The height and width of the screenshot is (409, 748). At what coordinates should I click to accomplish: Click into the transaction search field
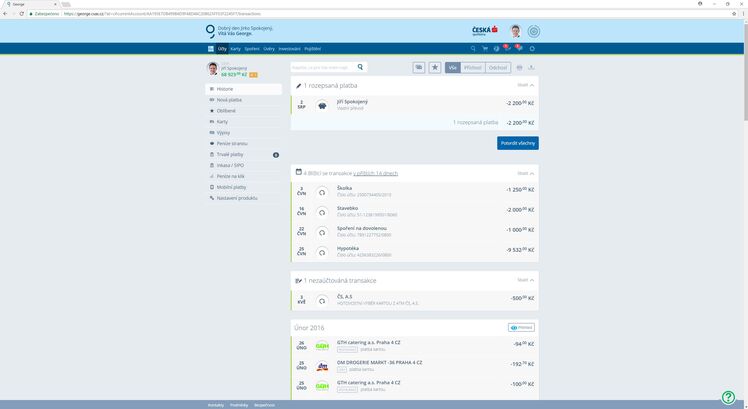322,67
